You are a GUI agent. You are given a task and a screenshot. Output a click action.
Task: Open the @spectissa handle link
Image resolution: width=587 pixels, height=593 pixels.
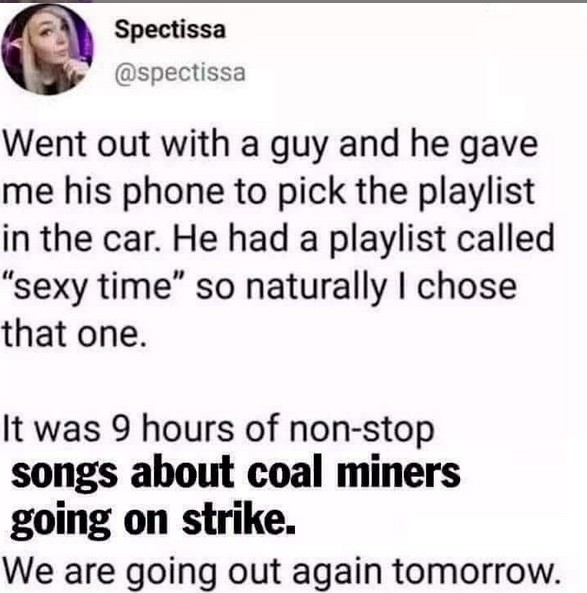coord(180,73)
